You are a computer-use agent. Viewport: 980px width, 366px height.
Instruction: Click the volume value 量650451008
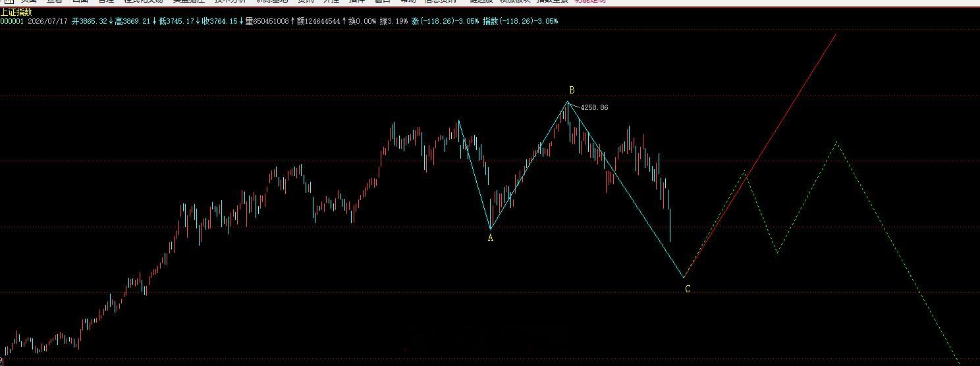pyautogui.click(x=267, y=21)
